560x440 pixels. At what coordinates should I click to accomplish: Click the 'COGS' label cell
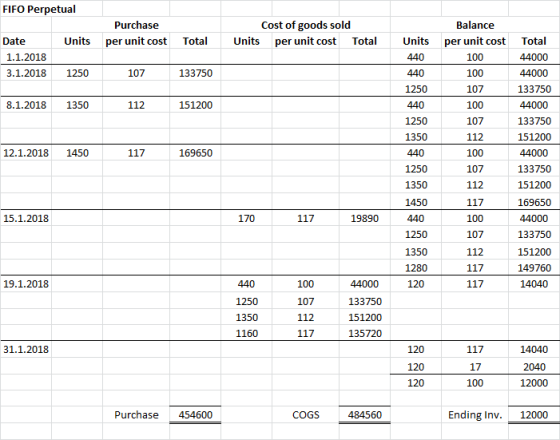point(306,415)
